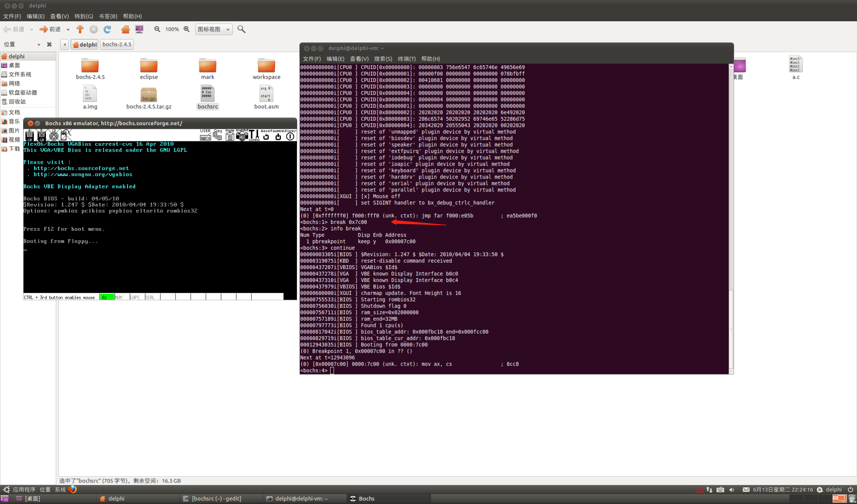Open the Bochs CONFIG tool icon
This screenshot has height=504, width=857.
point(254,135)
